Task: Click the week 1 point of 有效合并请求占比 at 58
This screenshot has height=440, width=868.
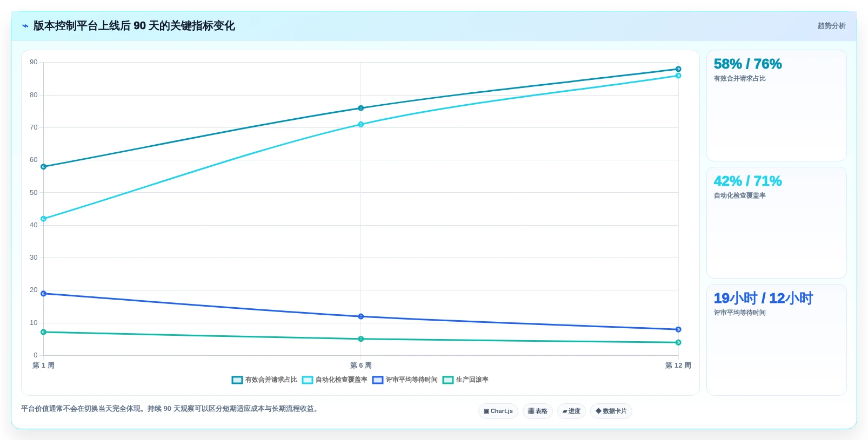Action: (x=44, y=167)
